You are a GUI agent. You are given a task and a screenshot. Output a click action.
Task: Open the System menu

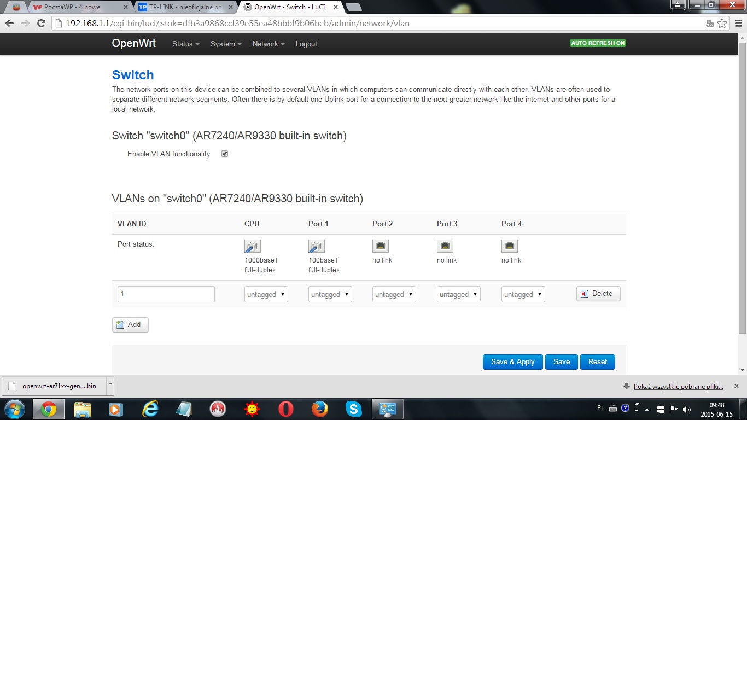225,44
